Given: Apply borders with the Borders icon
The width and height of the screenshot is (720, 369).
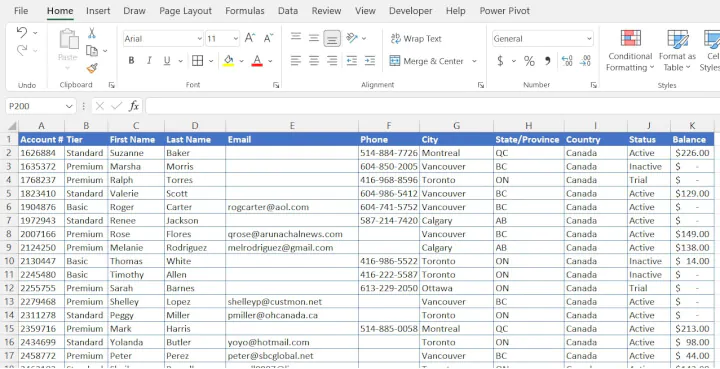Looking at the screenshot, I should [x=197, y=61].
